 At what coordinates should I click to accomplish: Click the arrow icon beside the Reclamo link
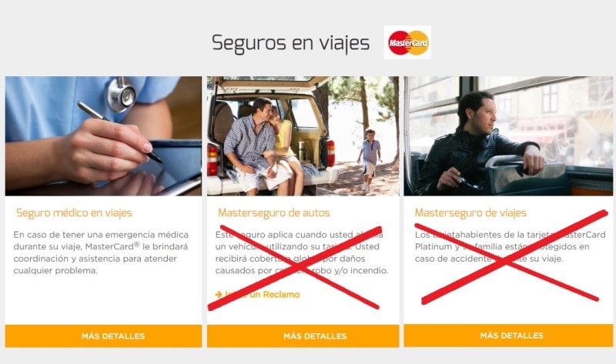point(219,294)
